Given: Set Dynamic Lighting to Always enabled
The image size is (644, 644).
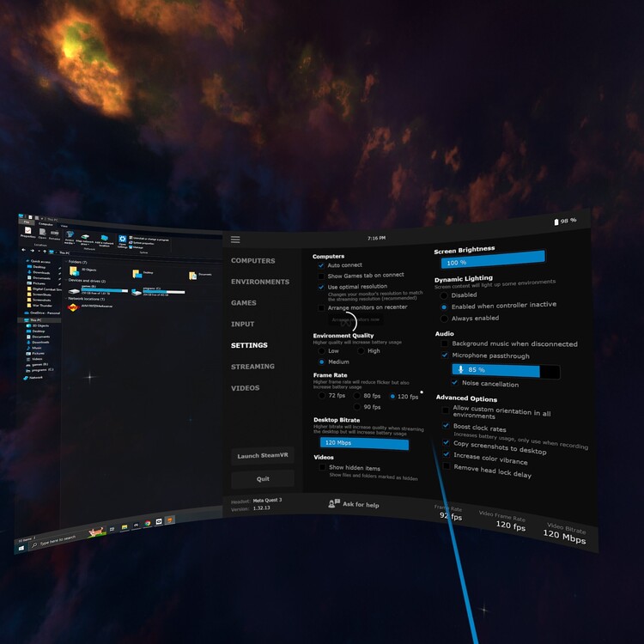Looking at the screenshot, I should coord(444,319).
